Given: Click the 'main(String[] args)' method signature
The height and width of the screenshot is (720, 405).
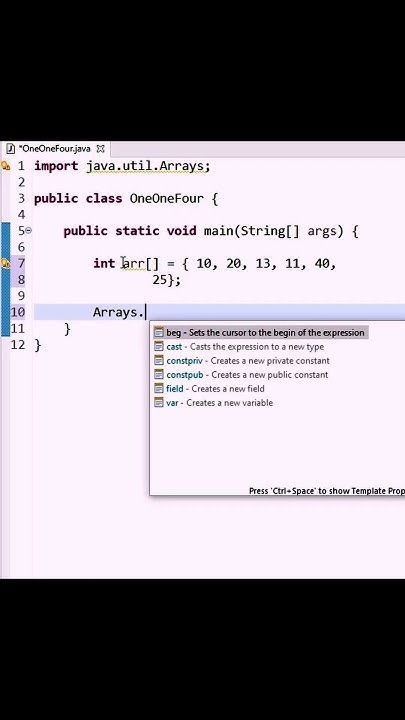Looking at the screenshot, I should click(274, 231).
